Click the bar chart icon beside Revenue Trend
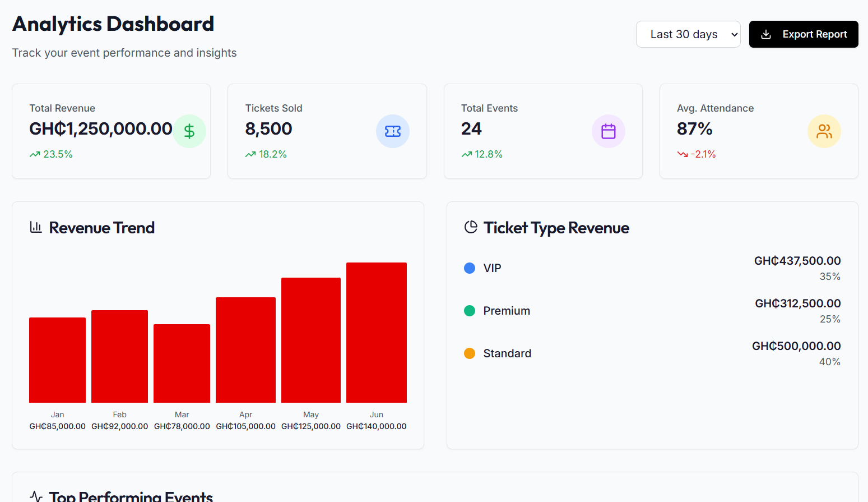The height and width of the screenshot is (502, 868). [x=36, y=227]
